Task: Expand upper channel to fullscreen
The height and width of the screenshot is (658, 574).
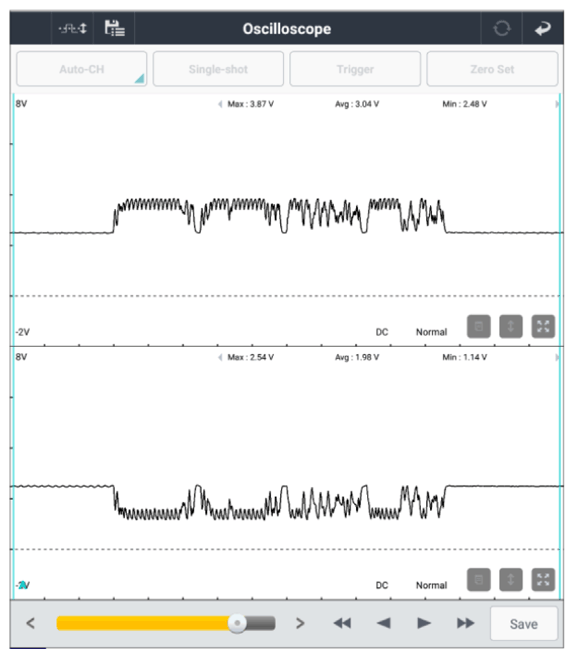Action: pyautogui.click(x=543, y=326)
